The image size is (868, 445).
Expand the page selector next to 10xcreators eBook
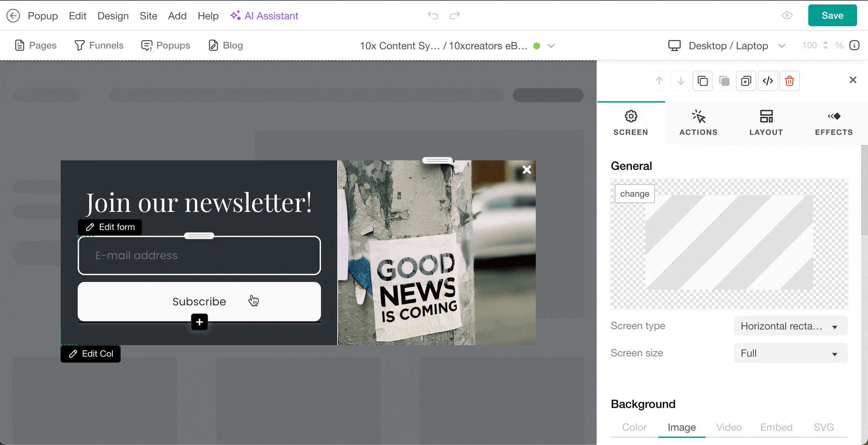click(x=550, y=45)
